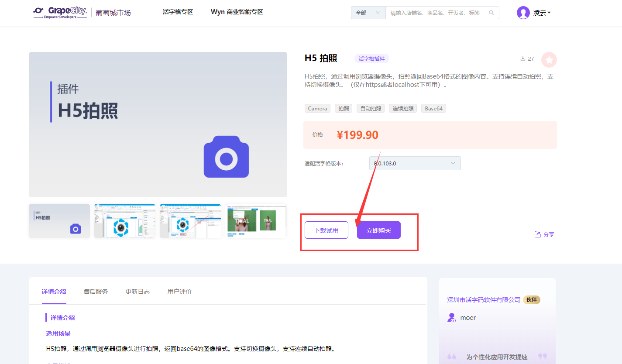Viewport: 622px width, 364px height.
Task: Click the 下载试用 button
Action: point(326,230)
